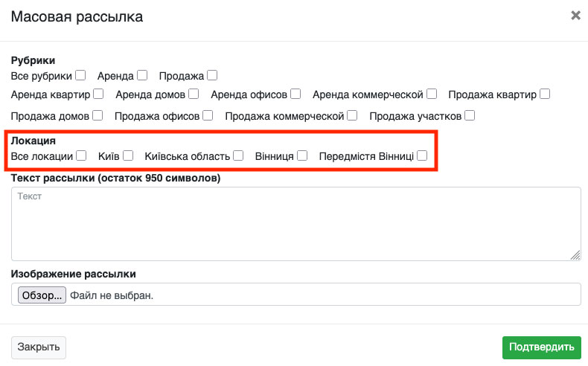The image size is (588, 366).
Task: Enable Аренда коммерческой checkbox
Action: [x=432, y=94]
